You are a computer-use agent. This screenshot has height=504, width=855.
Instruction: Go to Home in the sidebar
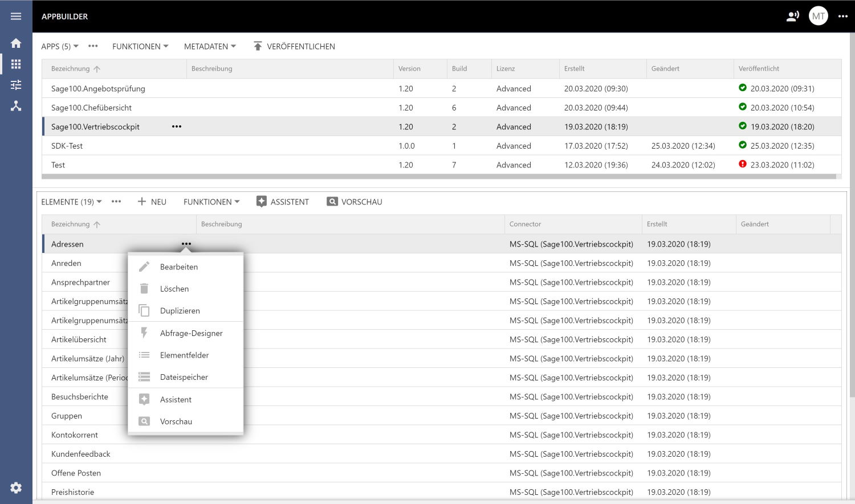(16, 43)
